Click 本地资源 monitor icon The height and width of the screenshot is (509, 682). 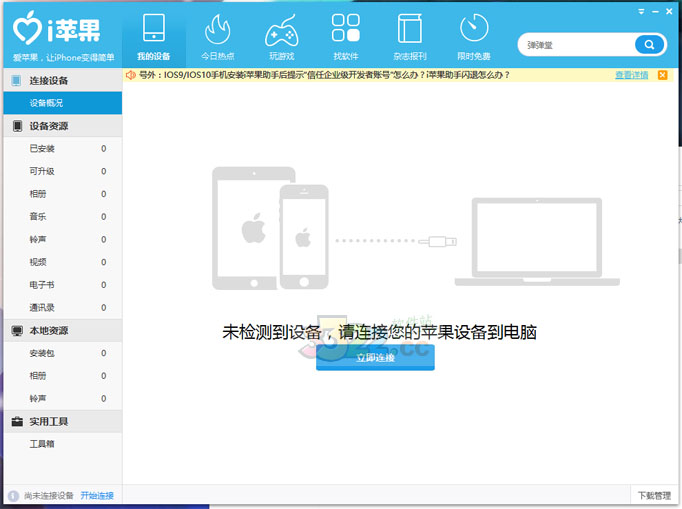tap(17, 331)
